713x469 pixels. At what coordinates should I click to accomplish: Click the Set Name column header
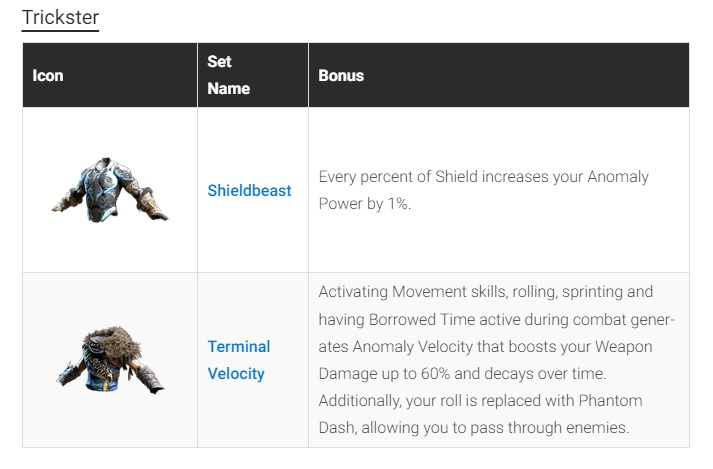[228, 75]
